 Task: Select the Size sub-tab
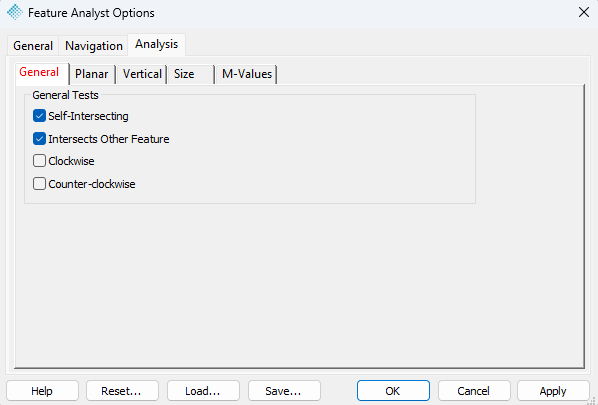[191, 74]
